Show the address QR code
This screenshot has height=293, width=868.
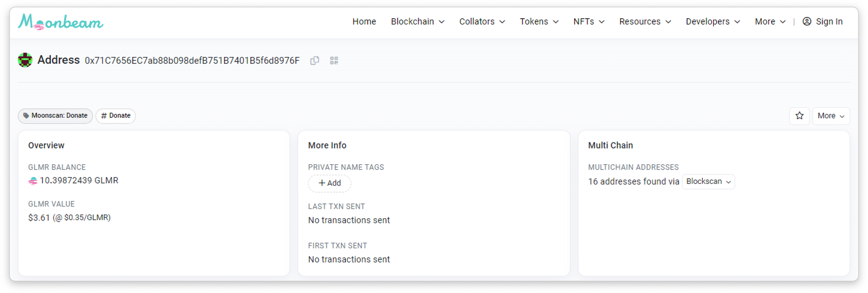(x=334, y=60)
